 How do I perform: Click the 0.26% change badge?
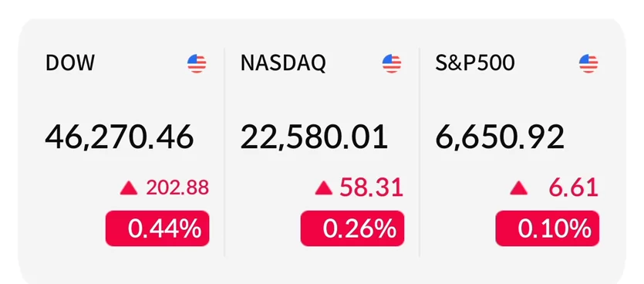(x=352, y=228)
